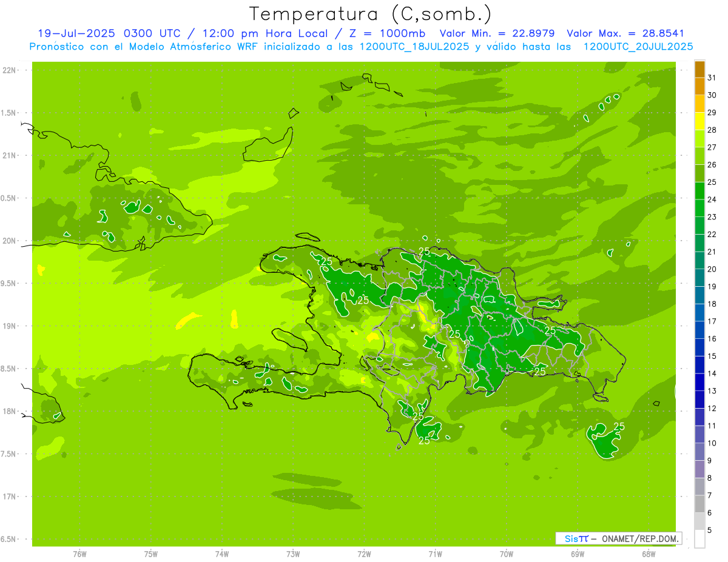Viewport: 728px width, 562px height.
Task: Click the "73W" longitude axis label
Action: pyautogui.click(x=293, y=554)
